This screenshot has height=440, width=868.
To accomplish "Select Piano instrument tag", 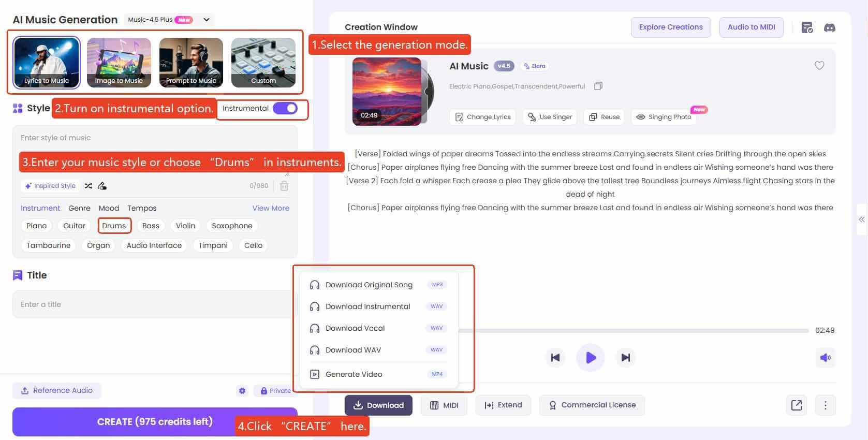I will (x=37, y=226).
